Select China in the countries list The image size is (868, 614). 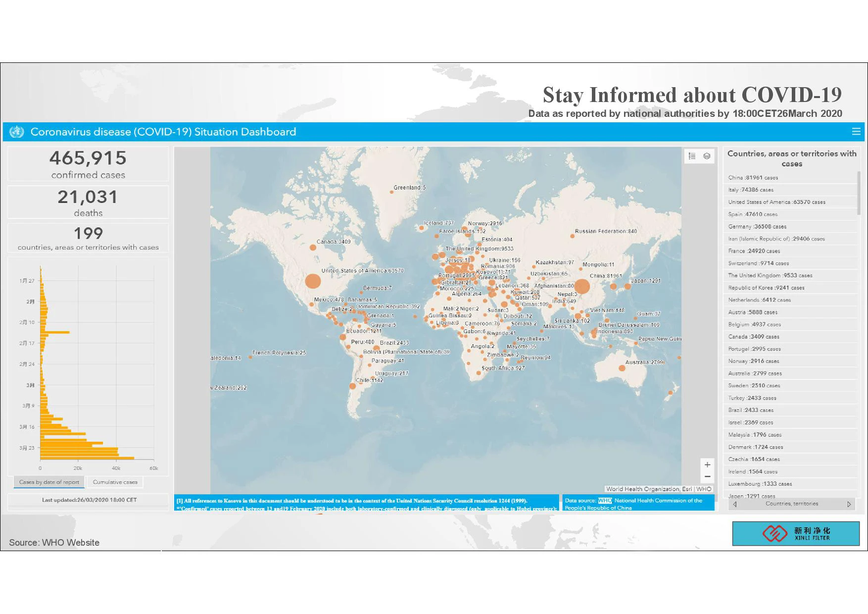[753, 178]
